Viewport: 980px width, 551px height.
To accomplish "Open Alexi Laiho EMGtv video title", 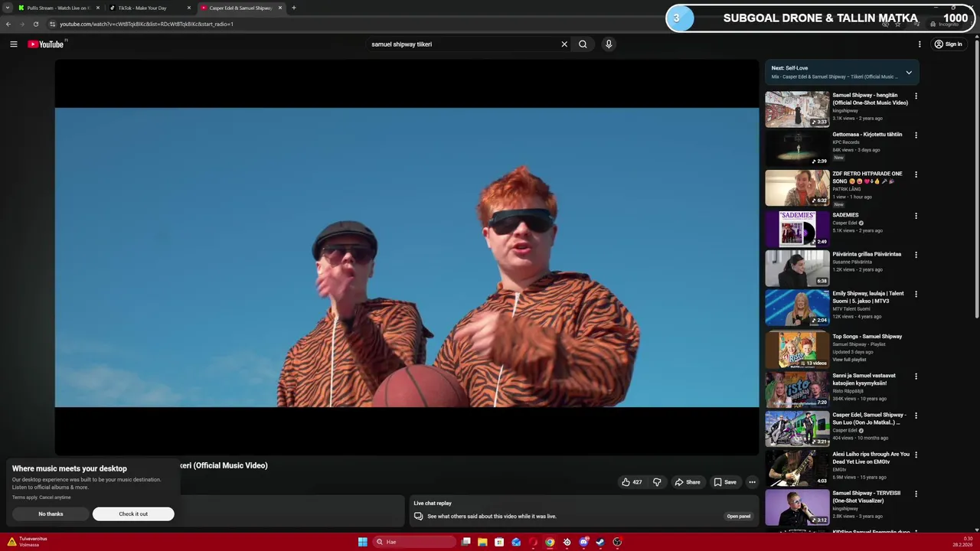I will 871,458.
